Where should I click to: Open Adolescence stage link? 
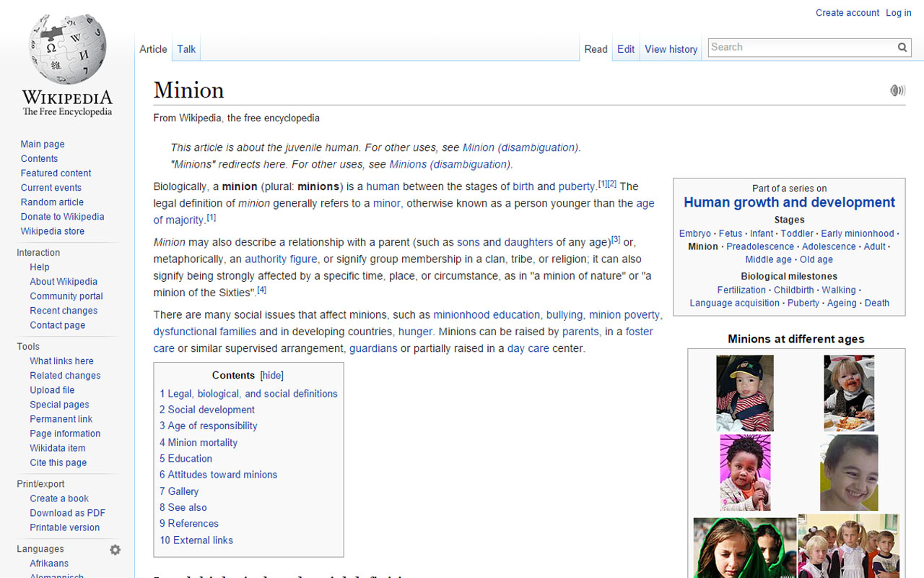[x=829, y=246]
